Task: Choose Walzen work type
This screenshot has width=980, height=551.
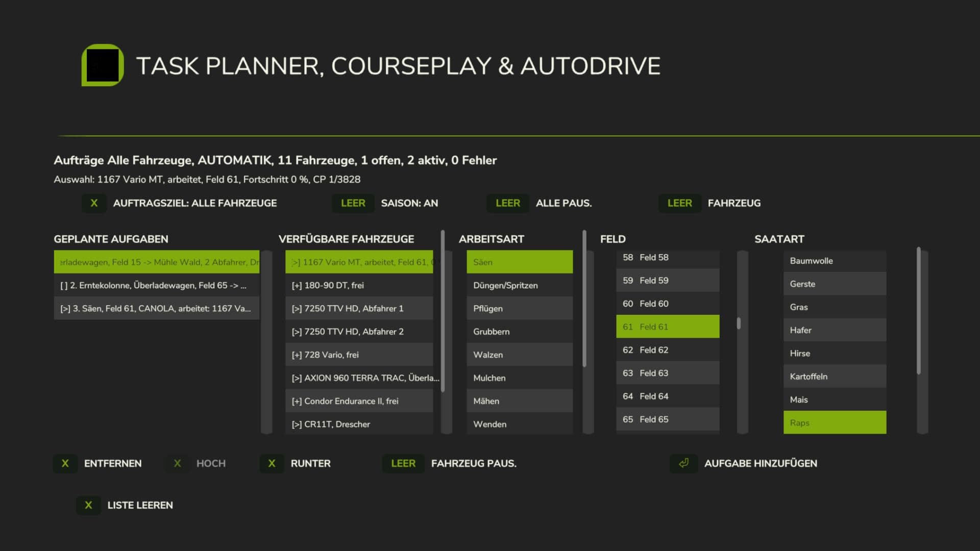Action: click(x=520, y=355)
